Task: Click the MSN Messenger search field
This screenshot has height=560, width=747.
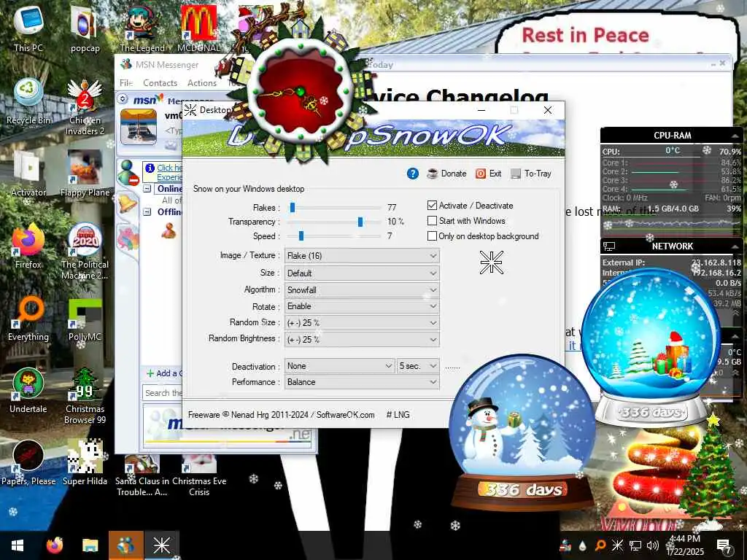Action: [163, 393]
